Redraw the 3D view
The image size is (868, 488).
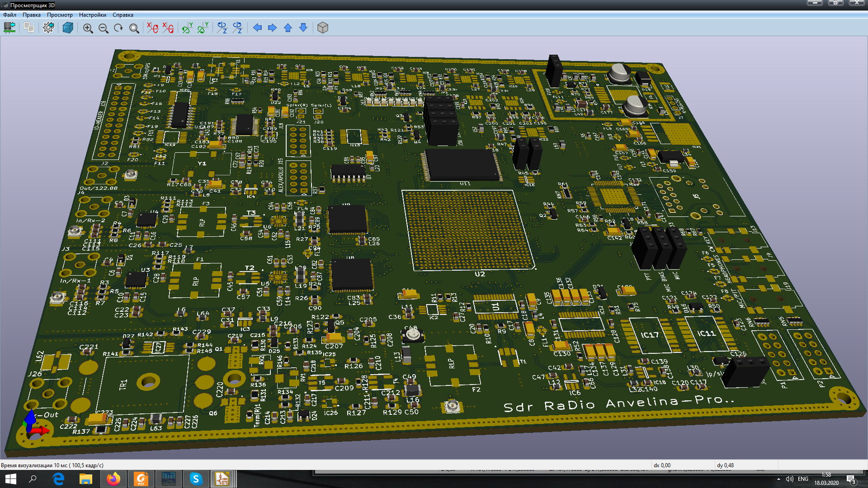click(x=118, y=28)
